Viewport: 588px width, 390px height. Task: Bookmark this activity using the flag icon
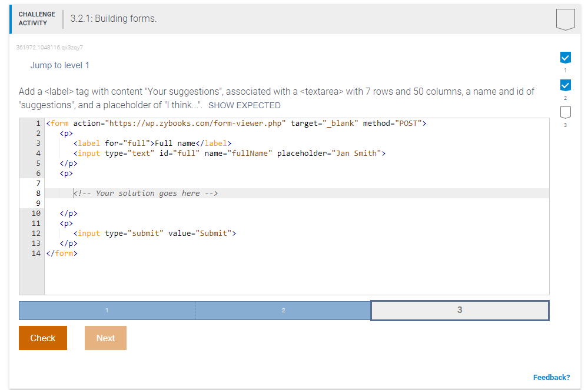tap(565, 19)
